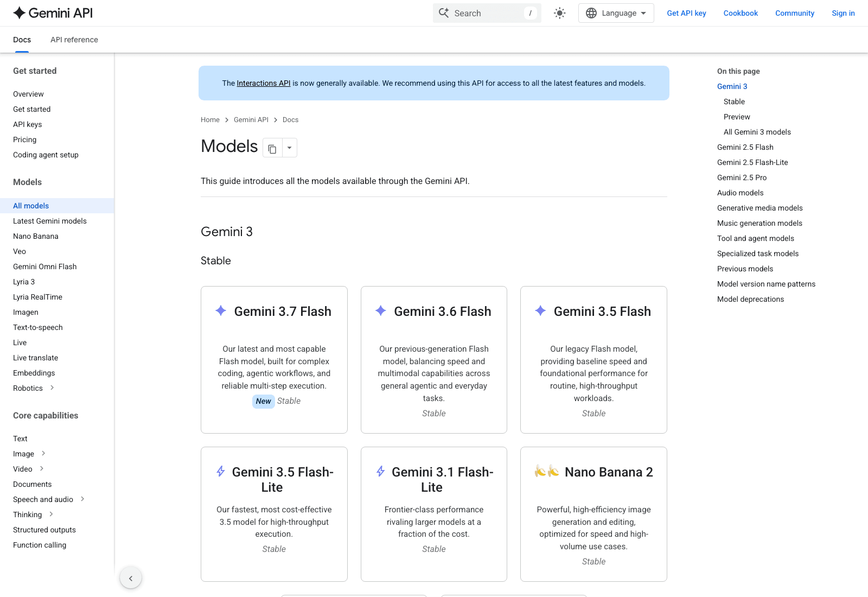This screenshot has width=868, height=597.
Task: Open Lyria RealTime in the sidebar
Action: 37,297
